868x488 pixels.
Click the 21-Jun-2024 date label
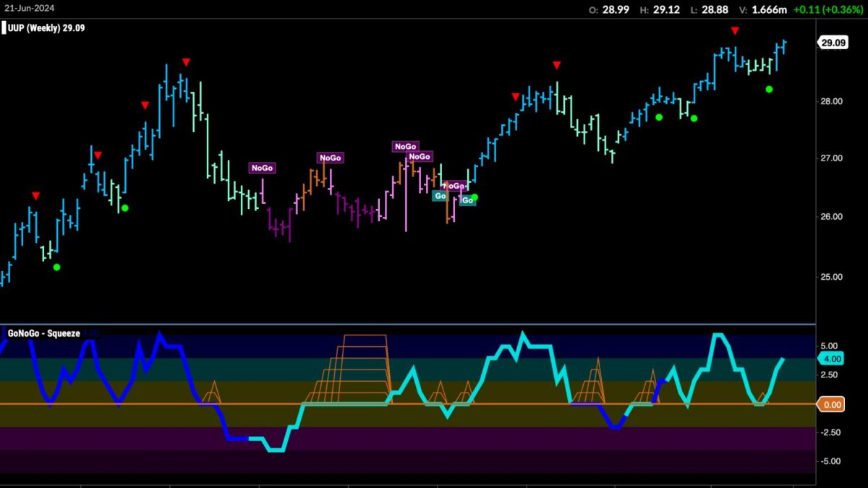[30, 8]
